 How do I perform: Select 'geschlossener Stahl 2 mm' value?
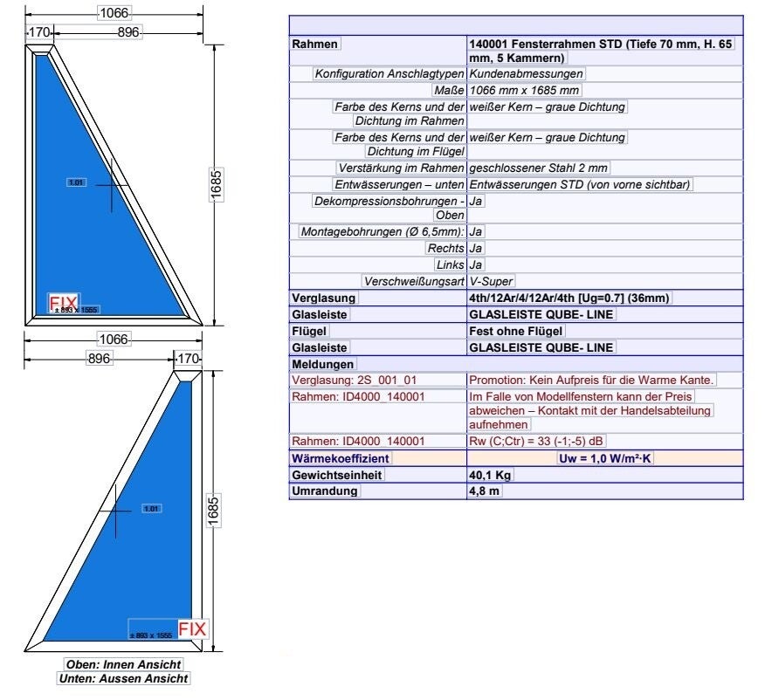point(538,168)
